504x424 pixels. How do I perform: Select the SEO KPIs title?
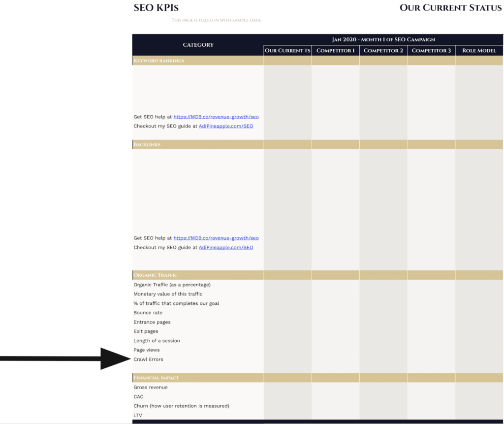156,8
